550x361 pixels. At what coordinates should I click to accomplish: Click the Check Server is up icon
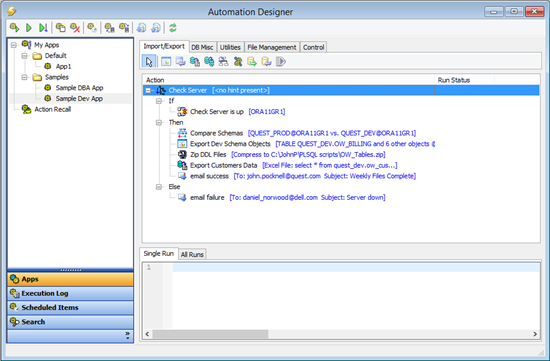tap(182, 112)
